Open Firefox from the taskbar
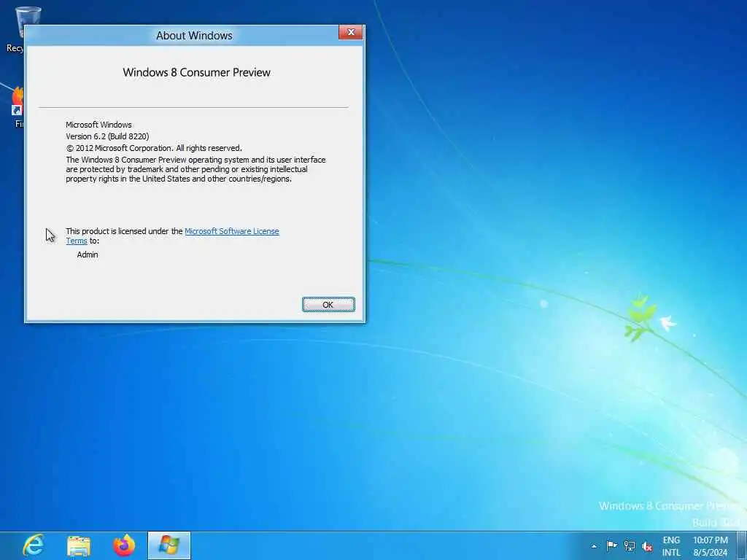This screenshot has width=747, height=560. 124,545
